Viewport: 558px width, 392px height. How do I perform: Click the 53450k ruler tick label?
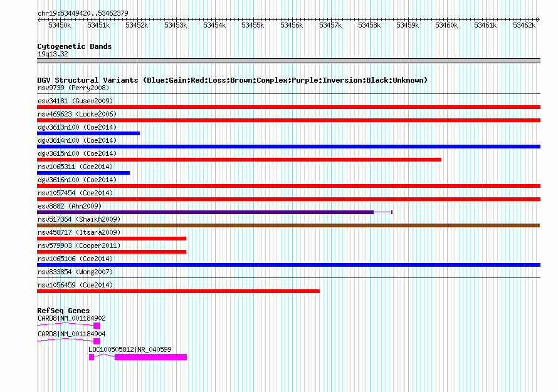coord(60,25)
